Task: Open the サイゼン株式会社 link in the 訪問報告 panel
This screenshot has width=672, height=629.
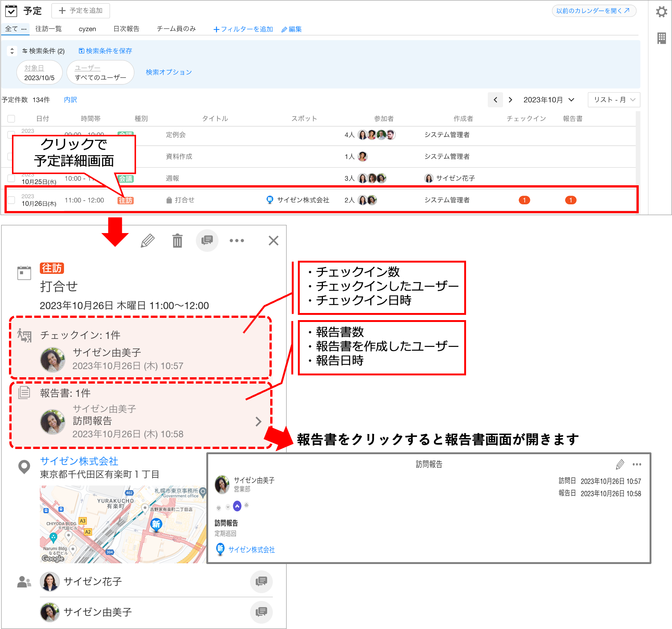Action: click(252, 550)
